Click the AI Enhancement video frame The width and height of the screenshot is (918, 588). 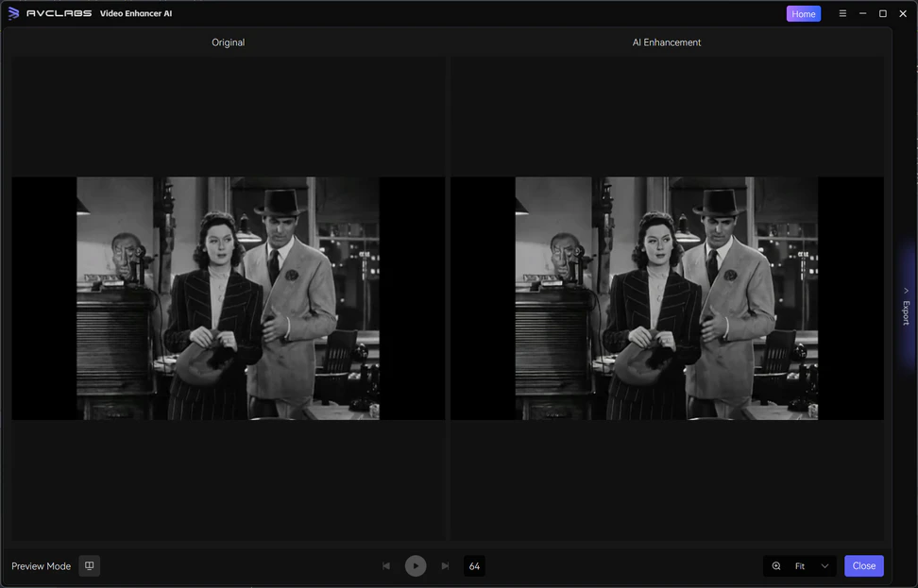(x=666, y=298)
